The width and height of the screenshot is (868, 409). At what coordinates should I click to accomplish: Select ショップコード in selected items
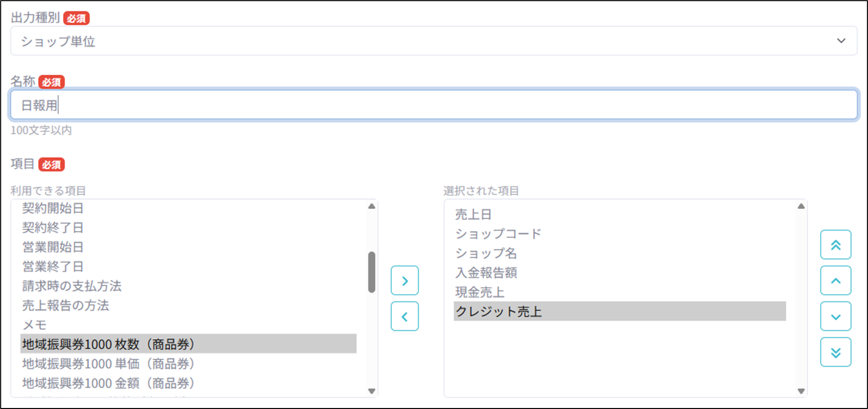498,234
